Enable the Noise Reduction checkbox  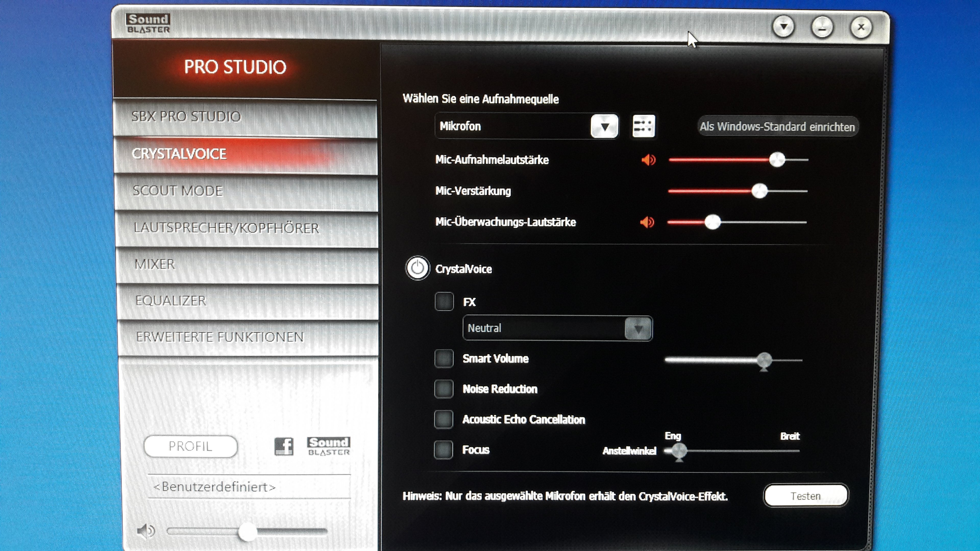pos(444,389)
